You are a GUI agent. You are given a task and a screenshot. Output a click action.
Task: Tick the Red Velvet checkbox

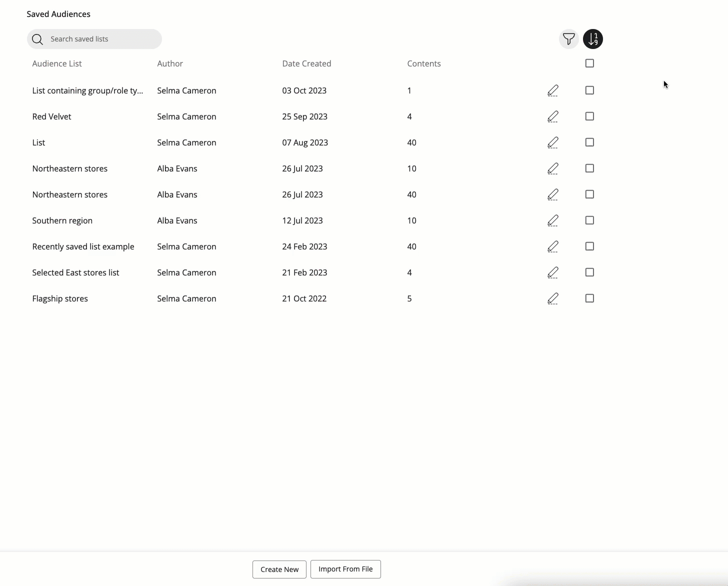(589, 116)
